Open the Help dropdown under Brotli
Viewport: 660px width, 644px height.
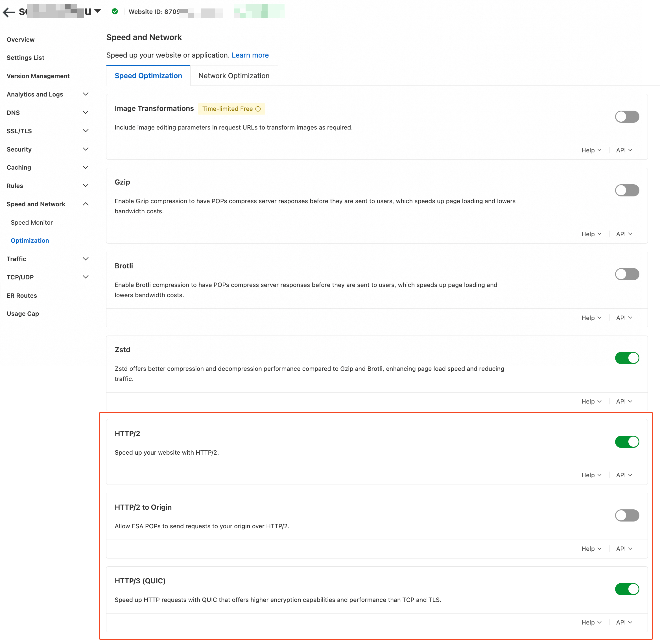591,318
